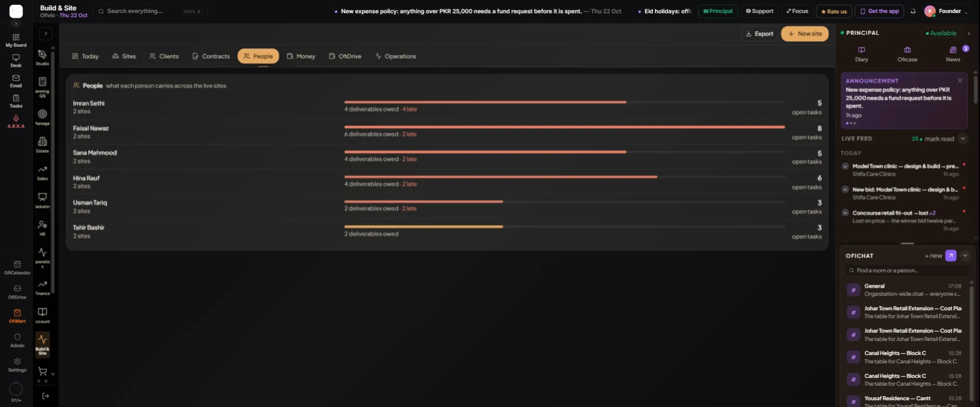Open the Sales trend module

pyautogui.click(x=43, y=172)
